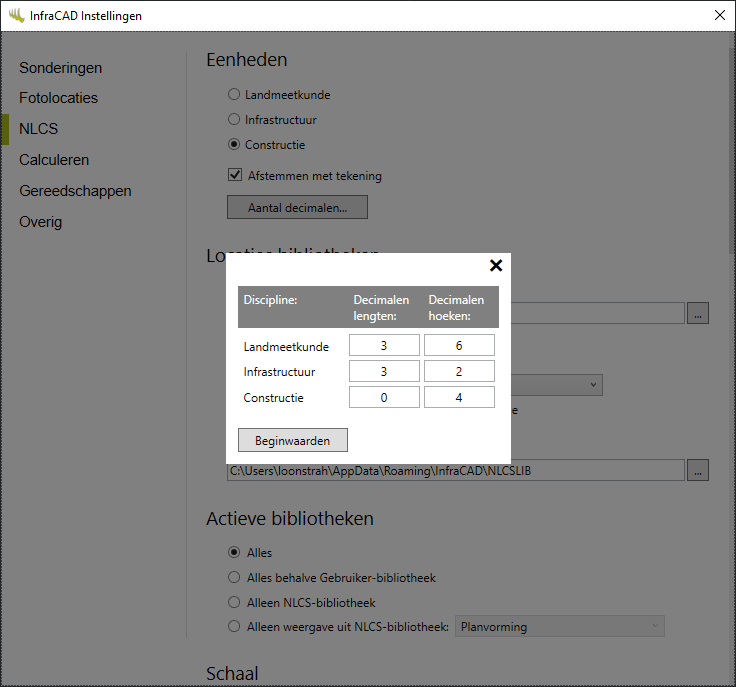
Task: Switch to the Calculeren section
Action: click(54, 160)
